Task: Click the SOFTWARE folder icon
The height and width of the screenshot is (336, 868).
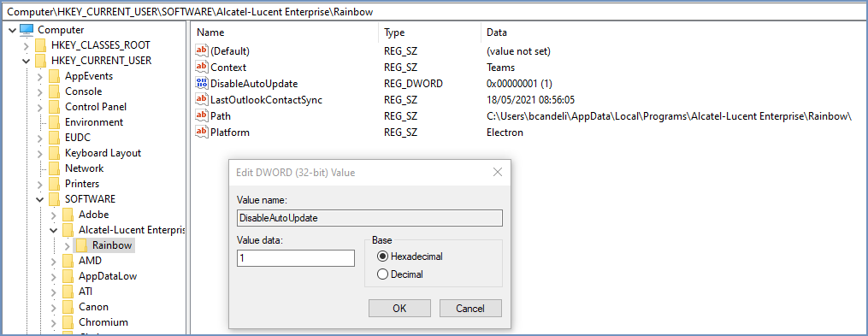Action: pyautogui.click(x=54, y=198)
